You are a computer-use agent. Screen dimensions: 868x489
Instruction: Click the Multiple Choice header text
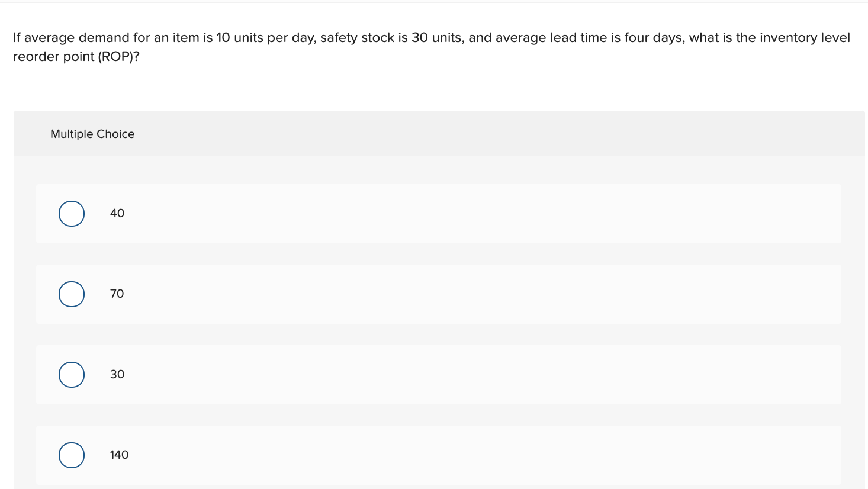92,134
